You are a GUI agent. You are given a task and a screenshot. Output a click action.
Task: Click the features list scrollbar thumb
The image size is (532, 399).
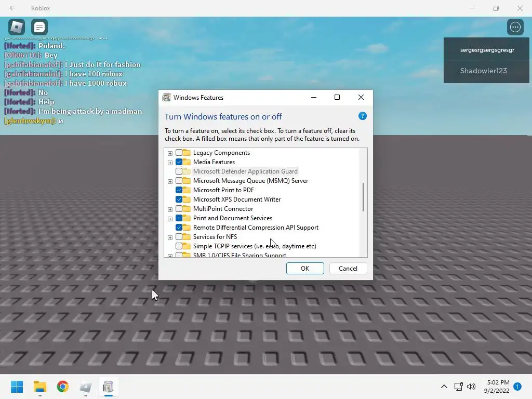tap(363, 197)
